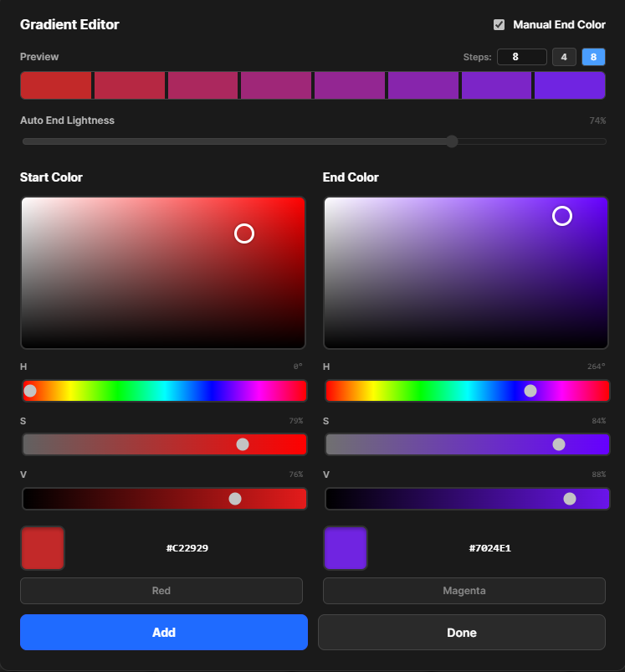The width and height of the screenshot is (625, 672).
Task: Click the End Color saturation-value picker area
Action: 465,273
